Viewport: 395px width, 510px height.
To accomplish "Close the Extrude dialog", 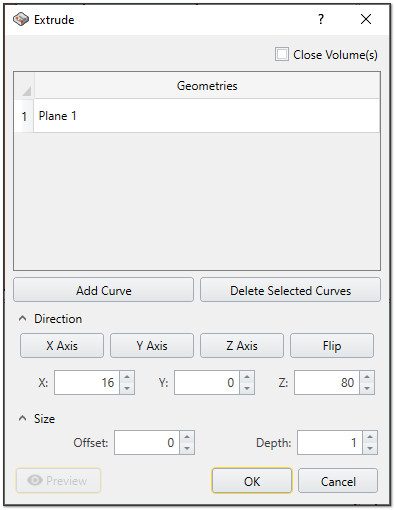I will coord(366,19).
